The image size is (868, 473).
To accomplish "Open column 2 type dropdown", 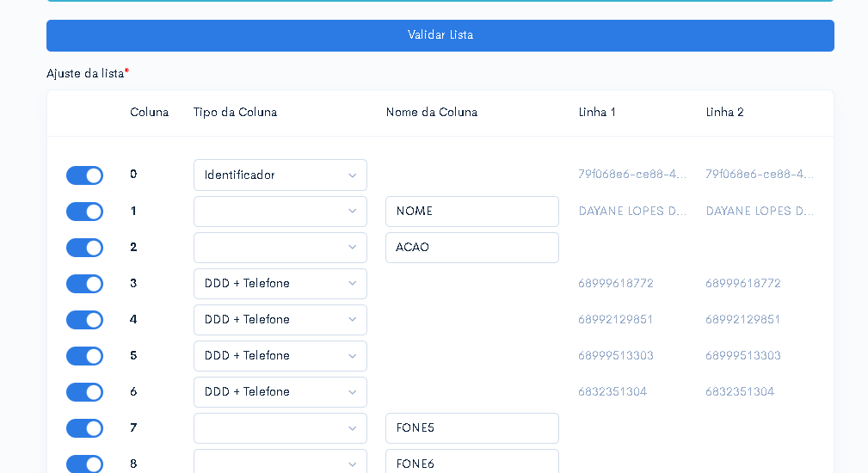I will tap(280, 248).
